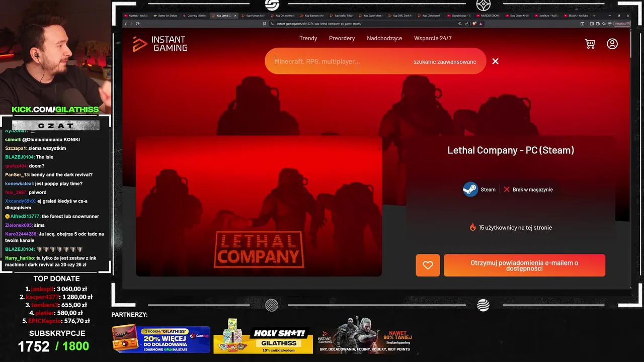Viewport: 644px width, 362px height.
Task: Click the browser forward arrow
Action: point(131,24)
